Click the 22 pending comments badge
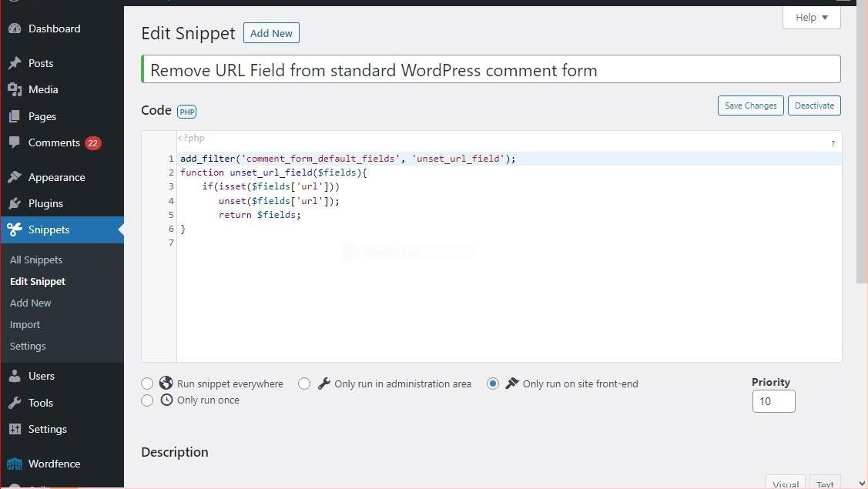 pos(93,143)
